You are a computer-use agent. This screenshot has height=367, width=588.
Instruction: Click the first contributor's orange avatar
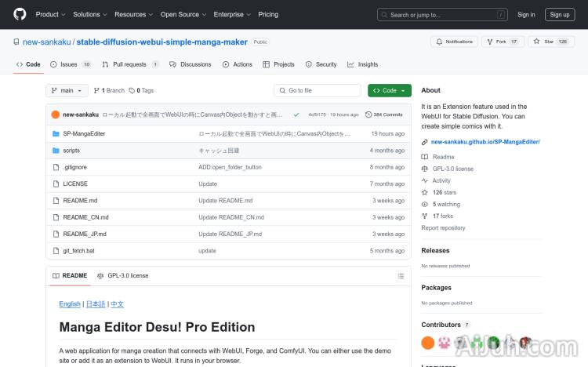tap(427, 343)
